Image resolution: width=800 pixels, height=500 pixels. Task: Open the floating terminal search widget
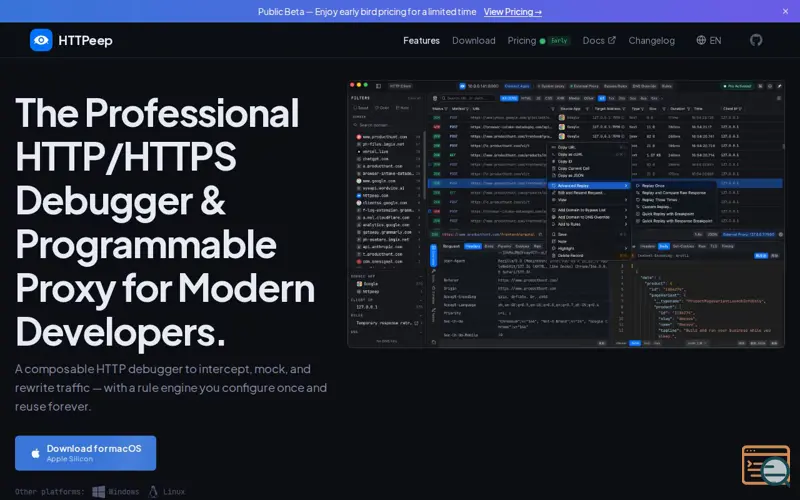coord(766,465)
